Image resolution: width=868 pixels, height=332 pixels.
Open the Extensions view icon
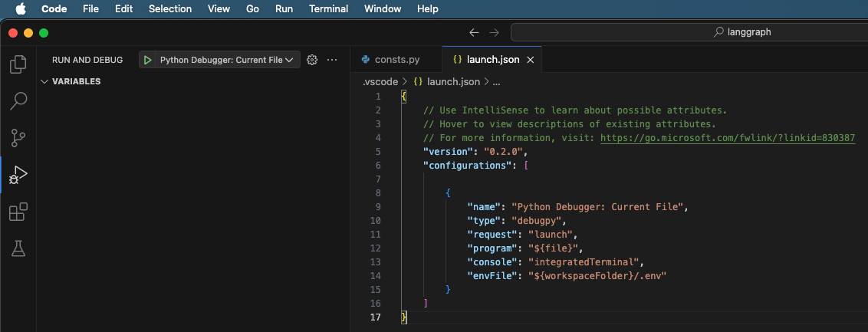(18, 212)
